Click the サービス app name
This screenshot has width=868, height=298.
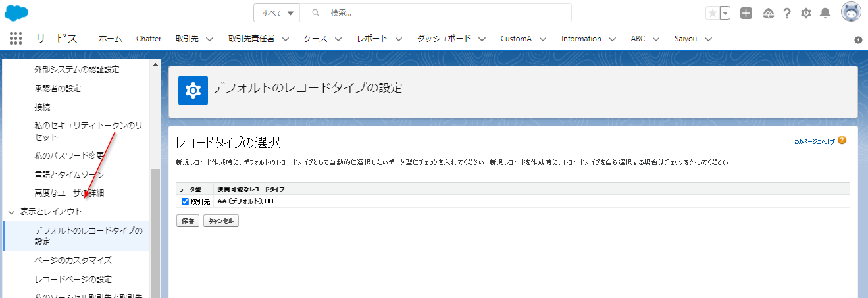56,39
